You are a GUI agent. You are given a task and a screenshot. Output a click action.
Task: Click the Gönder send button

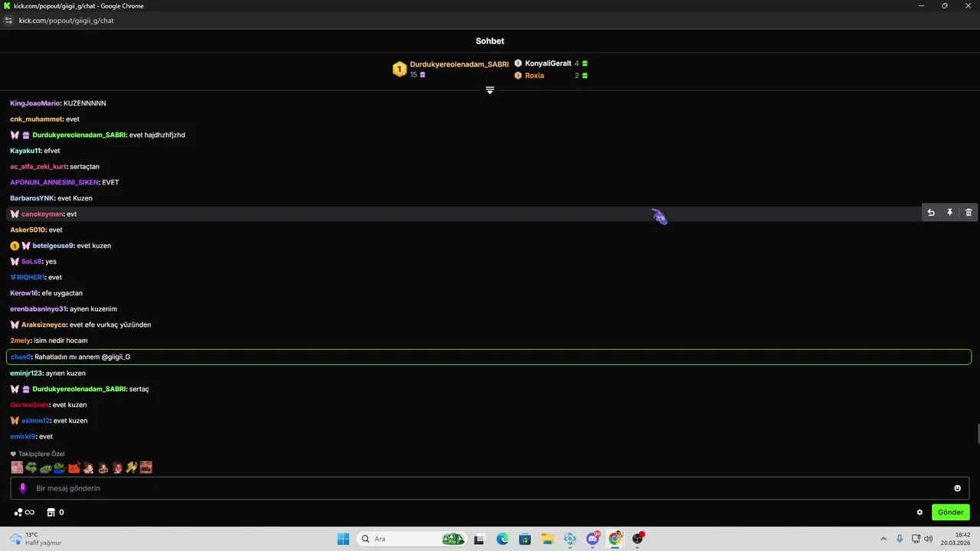tap(950, 512)
